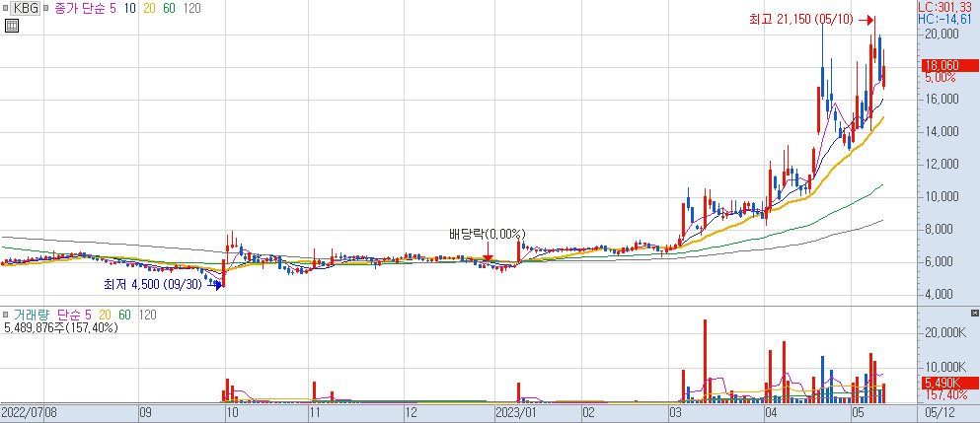Click the 2023/01 date on time axis
980x423 pixels.
pos(515,413)
